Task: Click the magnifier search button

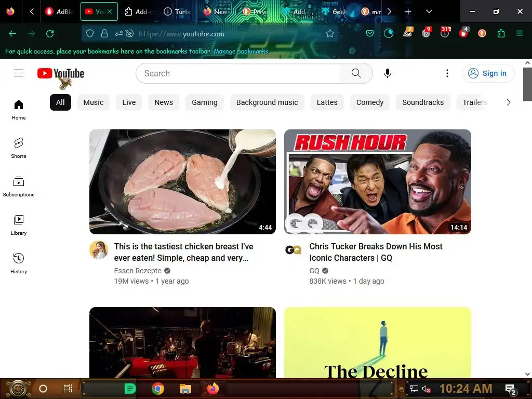Action: coord(356,73)
